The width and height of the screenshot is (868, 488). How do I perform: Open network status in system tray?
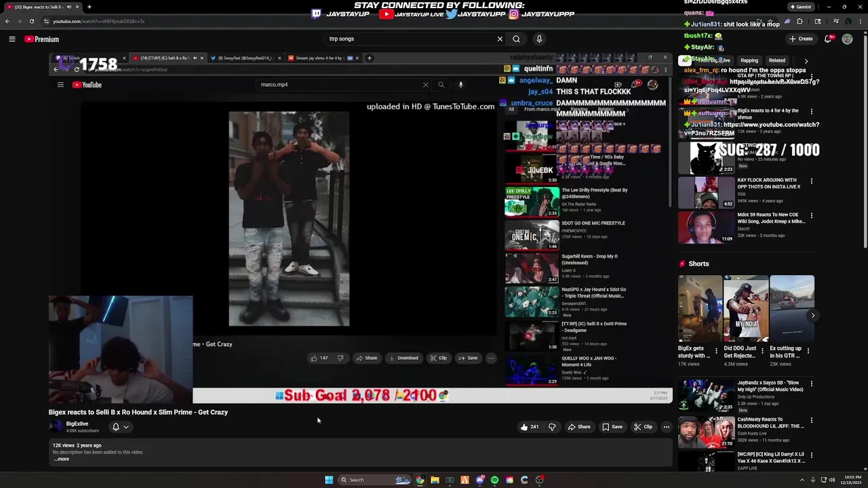823,480
